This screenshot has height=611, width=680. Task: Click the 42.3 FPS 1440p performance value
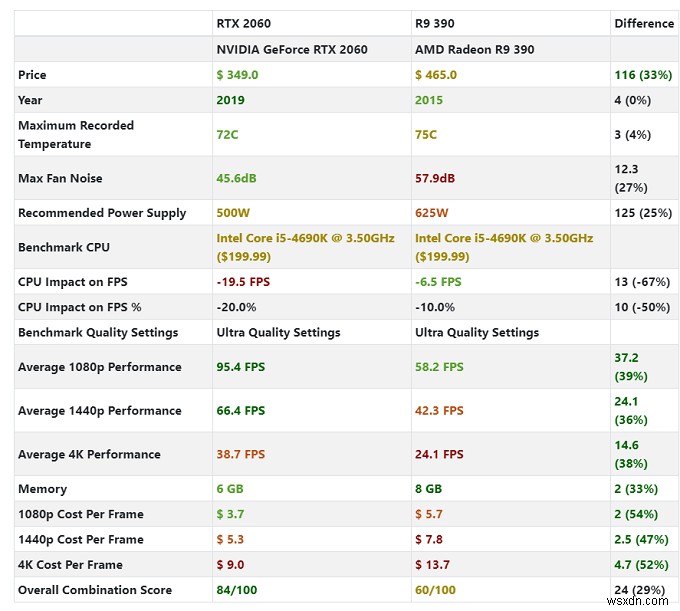tap(439, 411)
